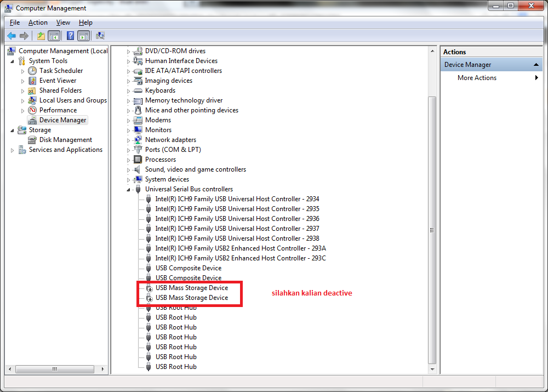Expand the Event Viewer tree node
The width and height of the screenshot is (548, 392).
[x=22, y=81]
